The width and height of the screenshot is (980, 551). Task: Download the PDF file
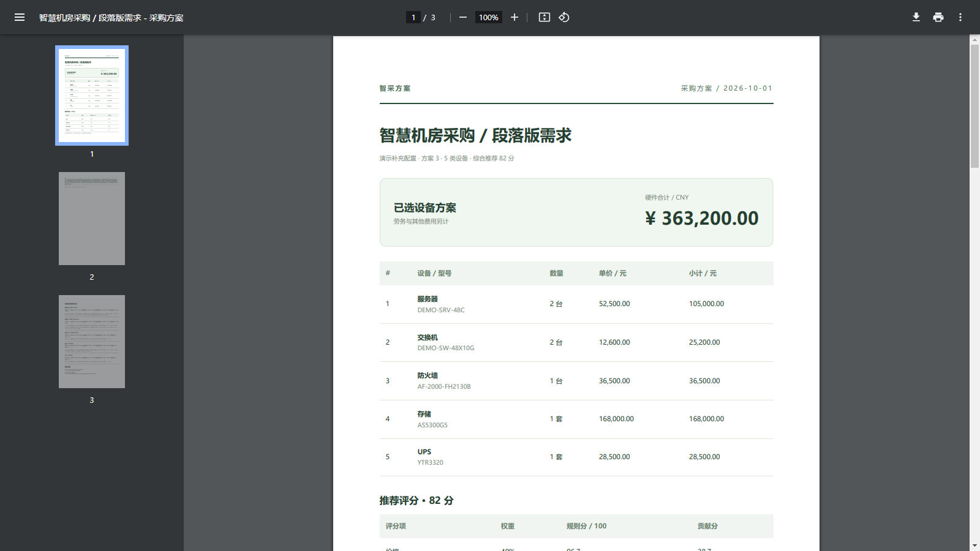click(x=916, y=17)
